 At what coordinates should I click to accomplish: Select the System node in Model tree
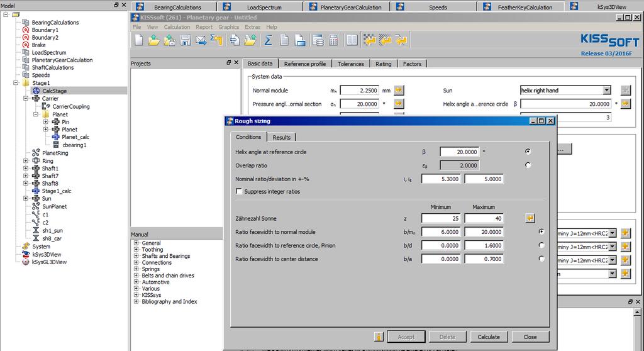click(x=41, y=246)
